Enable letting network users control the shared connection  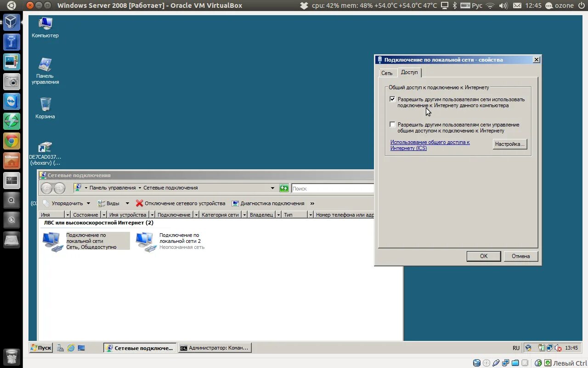pyautogui.click(x=392, y=124)
